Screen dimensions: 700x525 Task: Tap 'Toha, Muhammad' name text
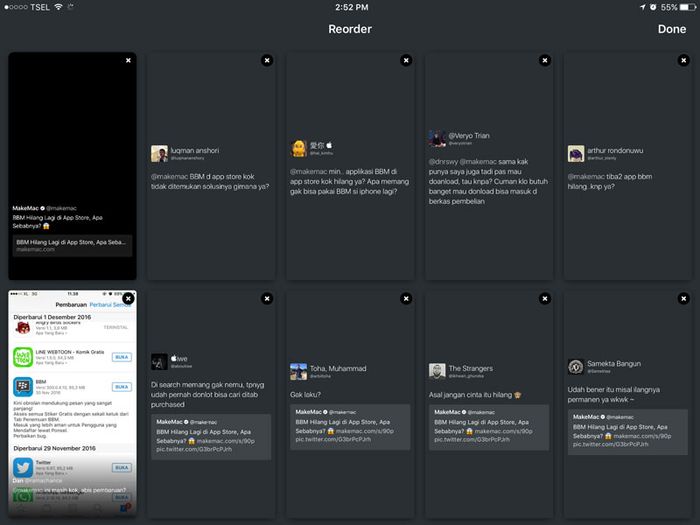[338, 368]
